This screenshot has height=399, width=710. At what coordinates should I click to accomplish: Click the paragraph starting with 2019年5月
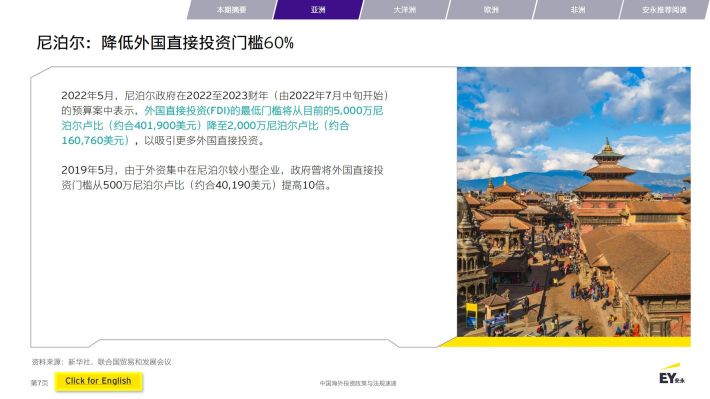[x=222, y=178]
